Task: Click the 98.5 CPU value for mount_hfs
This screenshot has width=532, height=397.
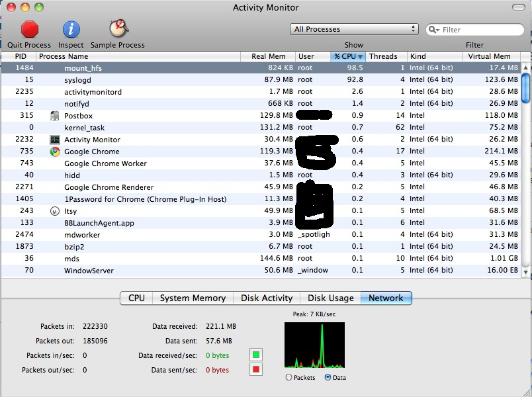Action: [x=355, y=68]
